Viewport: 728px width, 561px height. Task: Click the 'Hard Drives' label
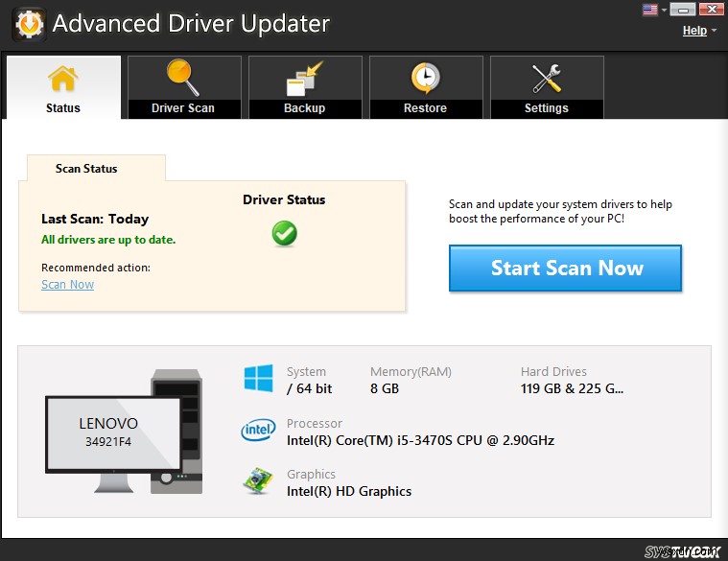click(553, 372)
